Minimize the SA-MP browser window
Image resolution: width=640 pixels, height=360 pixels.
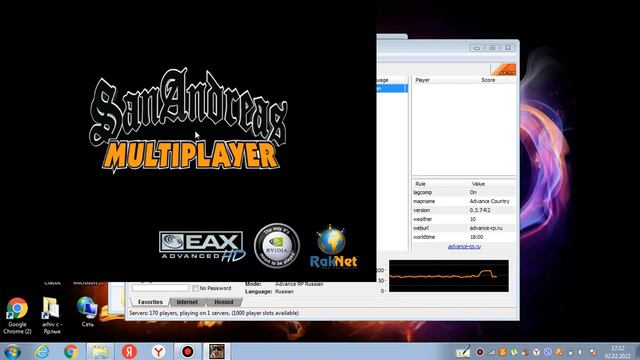[477, 48]
